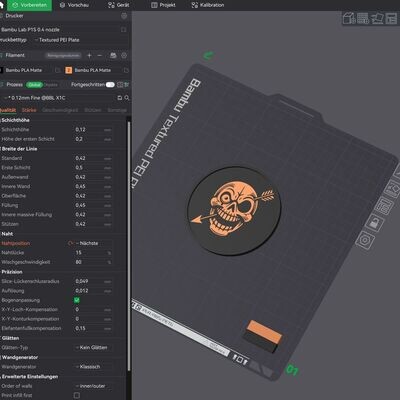Click the settings panel vertical scrollbar

[129, 247]
